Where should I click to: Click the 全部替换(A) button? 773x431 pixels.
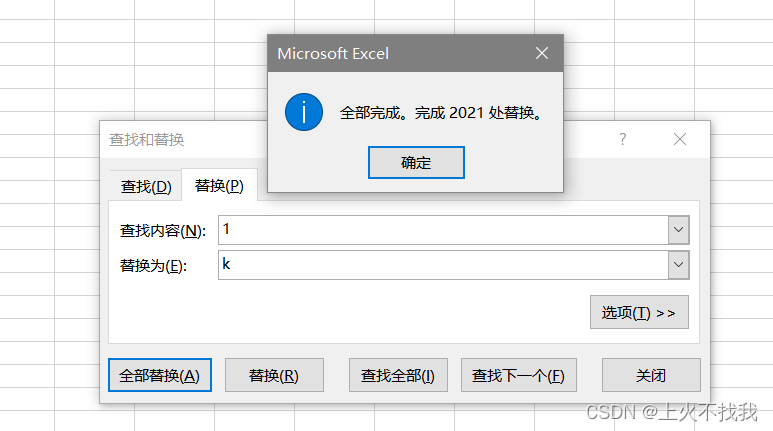pos(160,375)
